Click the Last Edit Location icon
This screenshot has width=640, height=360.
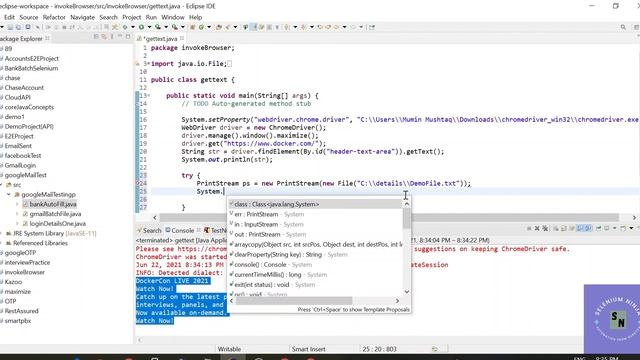(x=320, y=27)
